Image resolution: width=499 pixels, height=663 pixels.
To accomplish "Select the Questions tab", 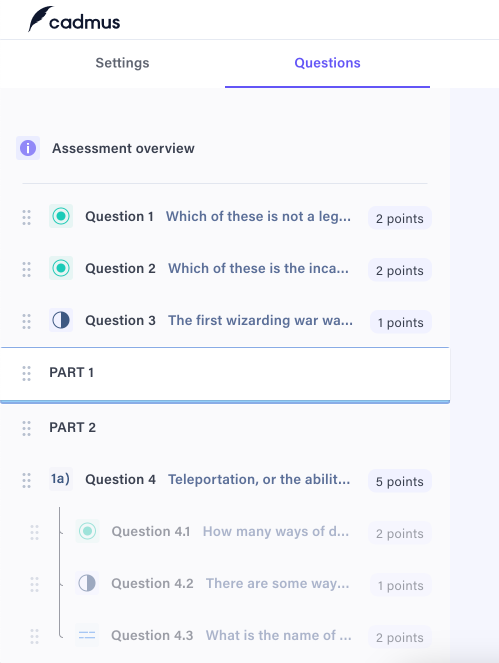I will [327, 63].
